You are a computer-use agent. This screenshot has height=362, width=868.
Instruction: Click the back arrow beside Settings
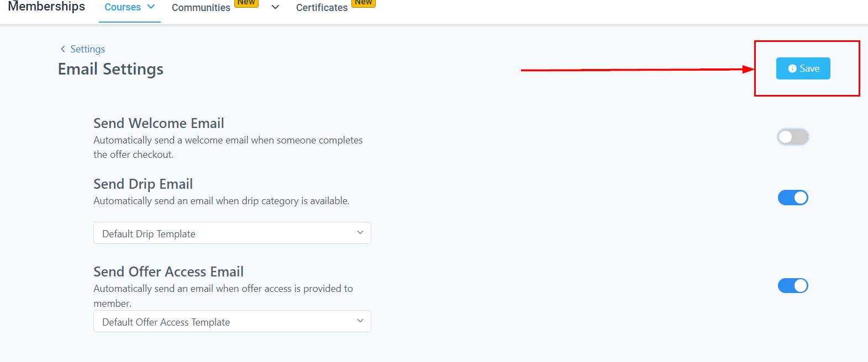[62, 49]
